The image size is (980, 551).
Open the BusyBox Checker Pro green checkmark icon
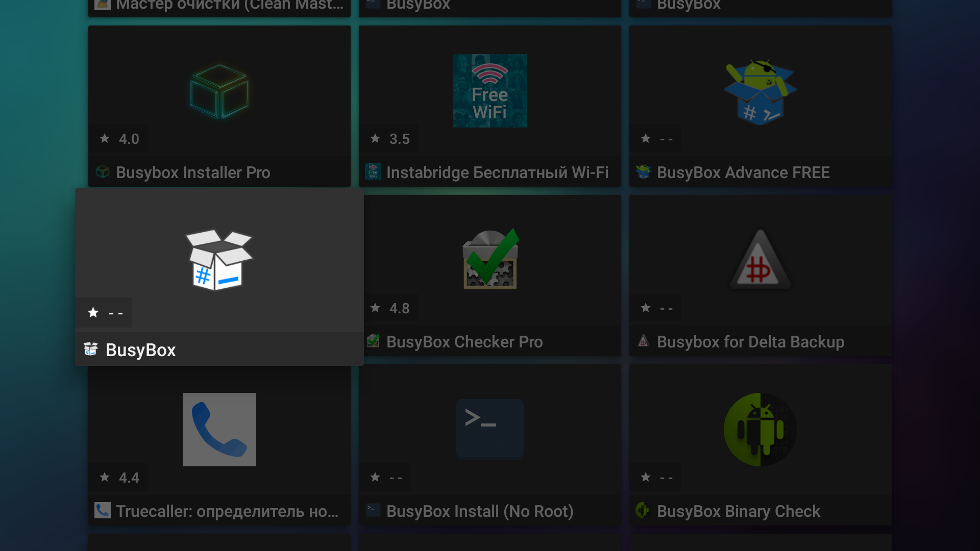click(490, 259)
